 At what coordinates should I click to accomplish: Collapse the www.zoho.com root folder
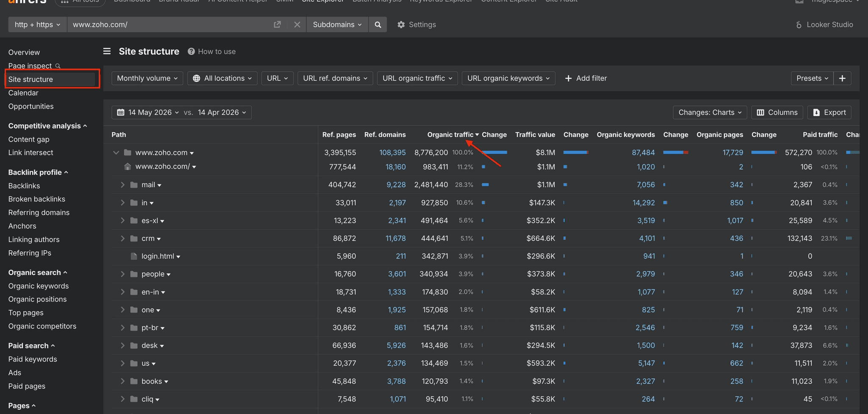pos(116,153)
